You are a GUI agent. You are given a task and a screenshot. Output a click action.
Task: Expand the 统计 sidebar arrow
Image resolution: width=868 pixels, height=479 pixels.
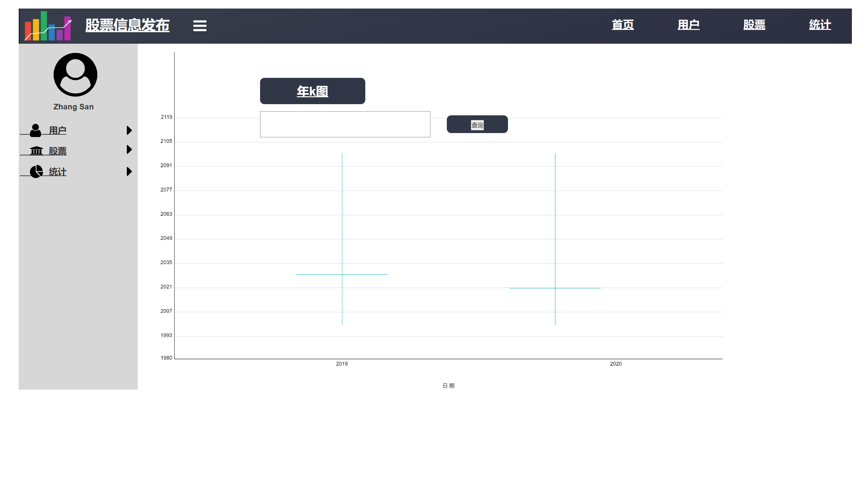click(x=129, y=171)
